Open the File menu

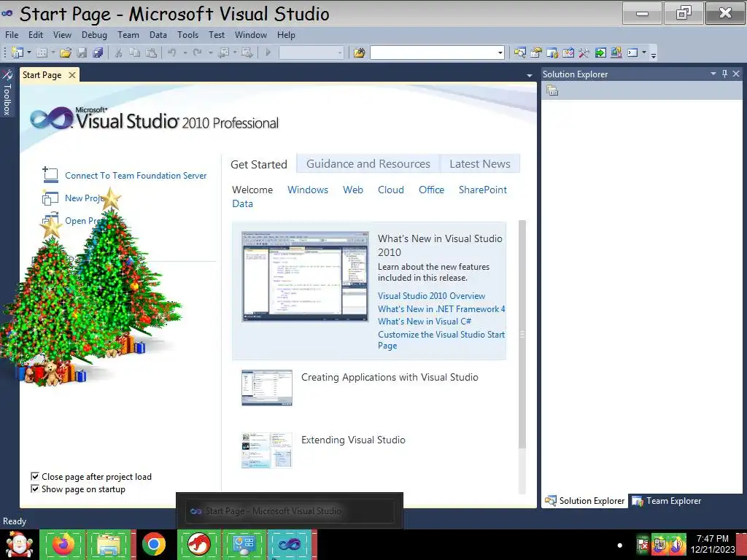(12, 35)
